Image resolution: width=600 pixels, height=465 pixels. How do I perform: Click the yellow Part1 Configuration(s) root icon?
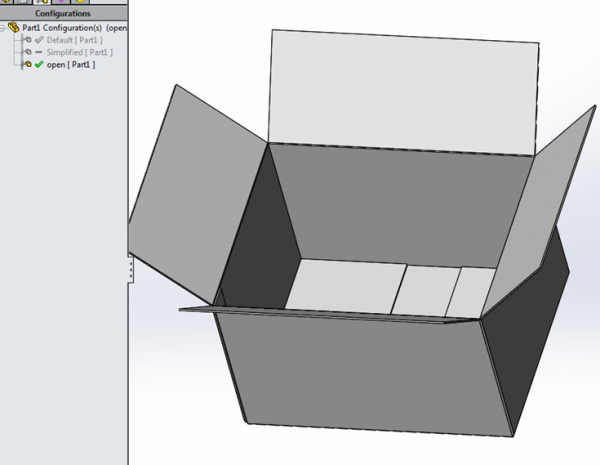pos(14,28)
